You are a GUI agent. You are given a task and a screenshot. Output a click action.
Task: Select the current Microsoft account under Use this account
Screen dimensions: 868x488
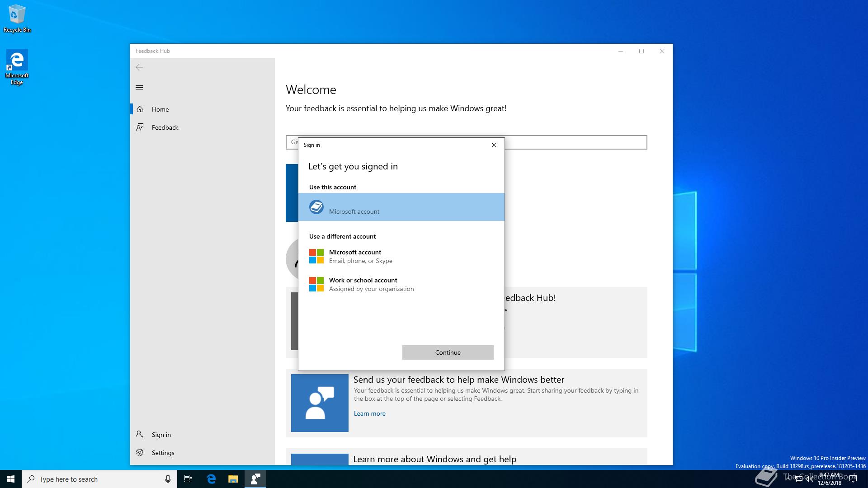coord(401,207)
